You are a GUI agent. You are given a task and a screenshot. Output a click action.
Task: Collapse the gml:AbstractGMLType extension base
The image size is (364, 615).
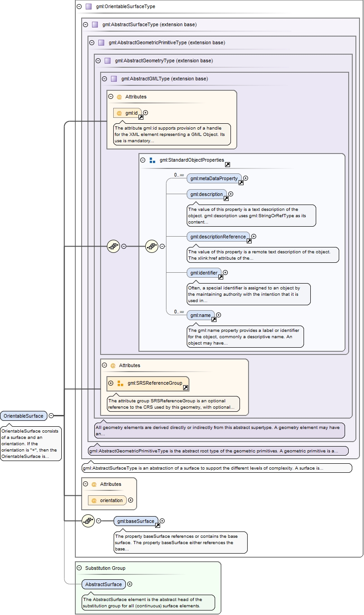point(105,79)
